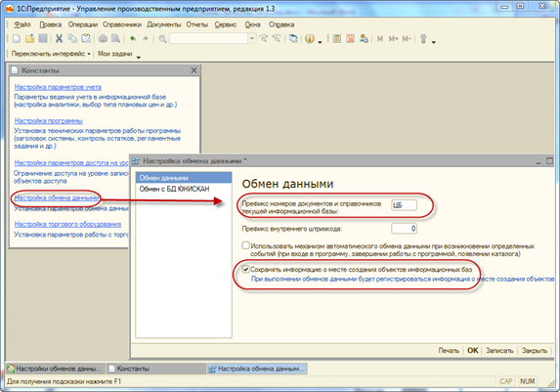Click the M memory button
Viewport: 560px width, 392px height.
[x=380, y=38]
